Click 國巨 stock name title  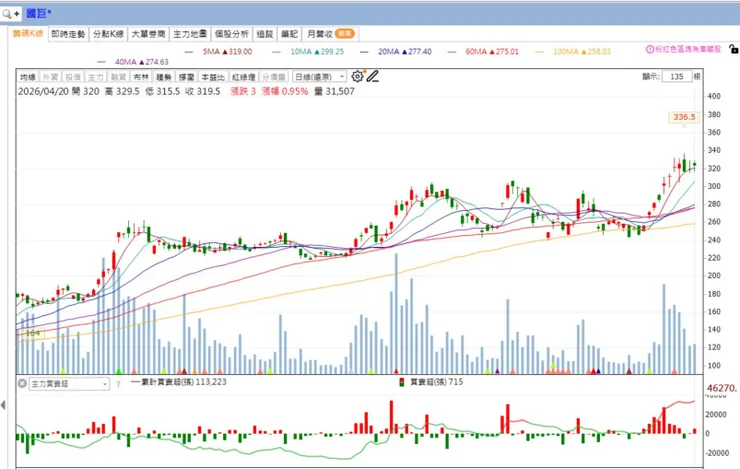[38, 14]
